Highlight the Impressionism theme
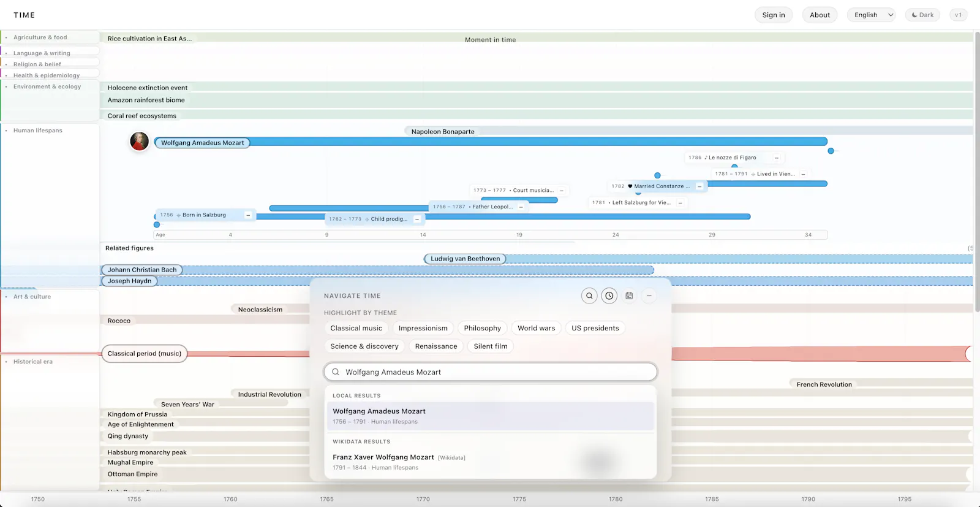The width and height of the screenshot is (980, 507). [423, 328]
